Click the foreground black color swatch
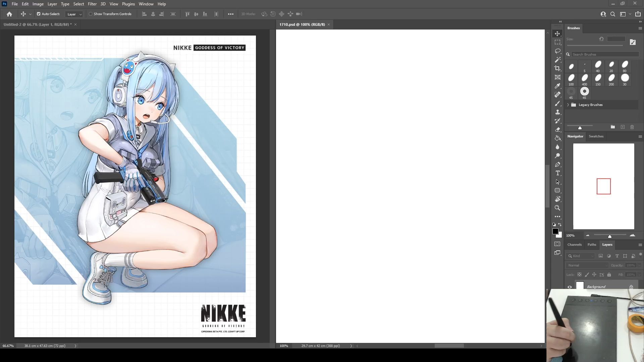Screen dimensions: 644x362 [555, 231]
